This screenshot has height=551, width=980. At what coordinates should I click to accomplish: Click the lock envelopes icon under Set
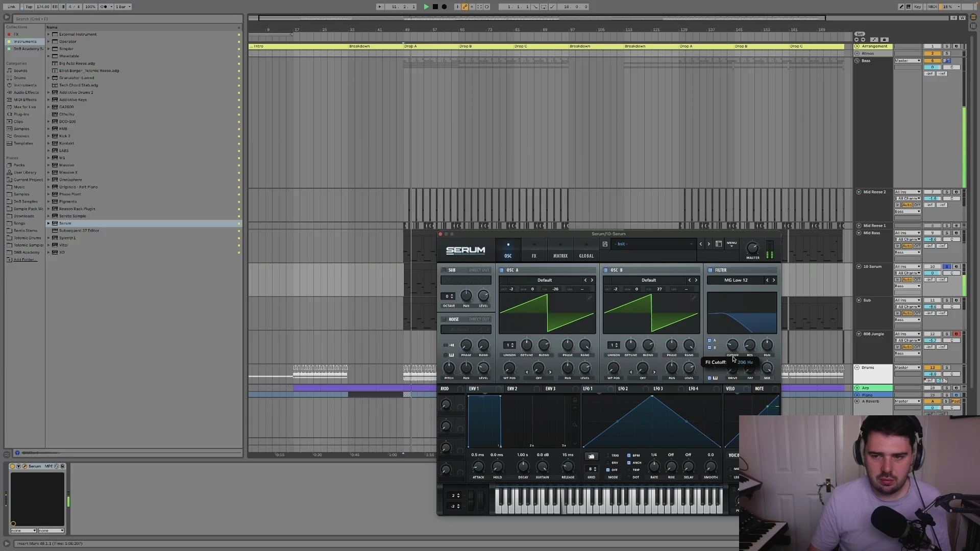[x=885, y=40]
